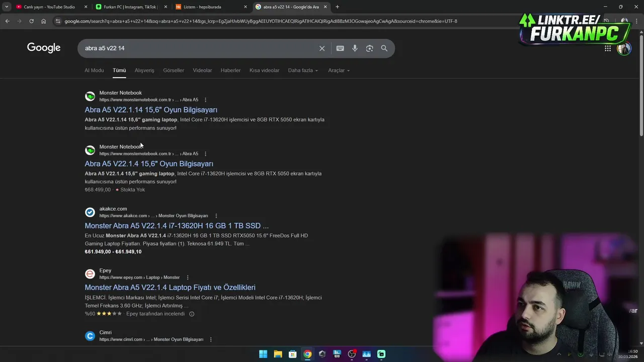Open the tab search chevron at top left
644x362 pixels.
7,7
